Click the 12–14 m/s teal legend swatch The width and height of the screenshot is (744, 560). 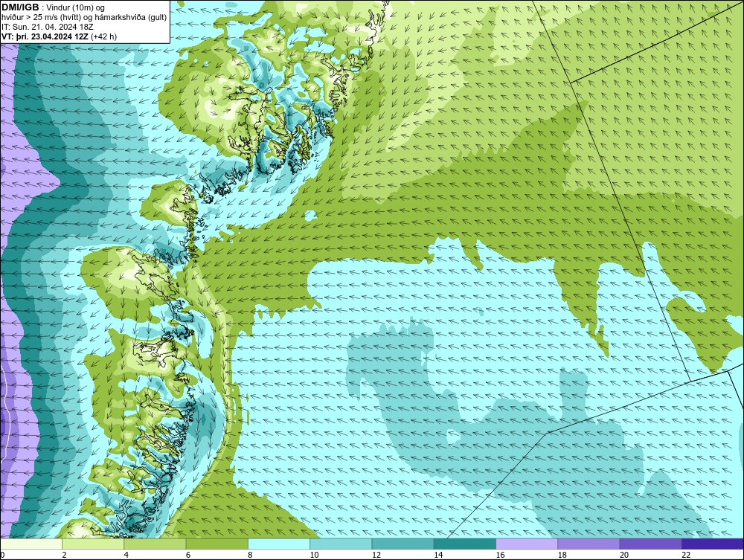click(403, 544)
